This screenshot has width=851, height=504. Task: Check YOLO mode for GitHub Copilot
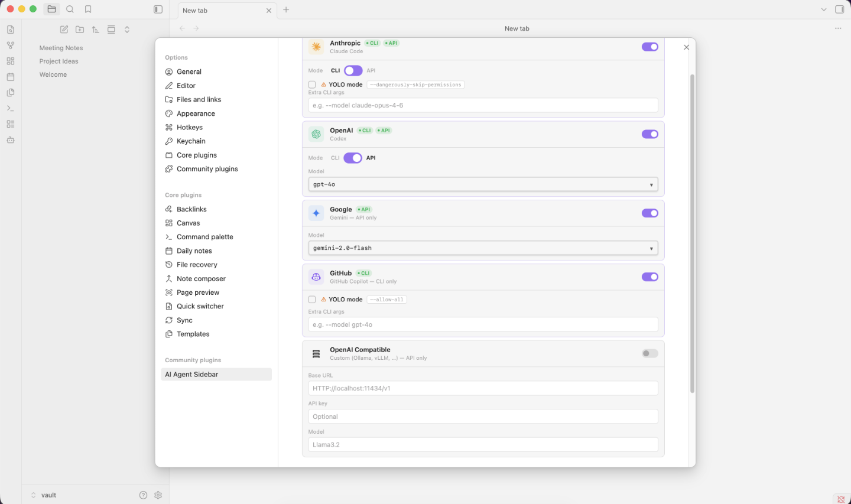pos(311,299)
